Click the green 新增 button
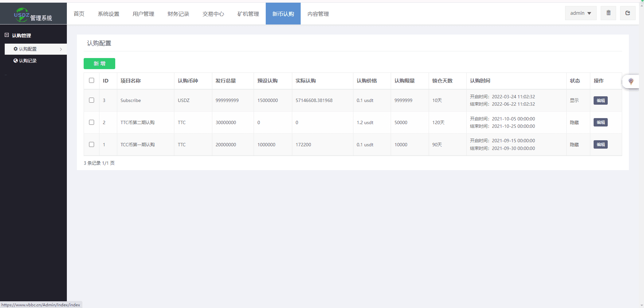 coord(99,63)
